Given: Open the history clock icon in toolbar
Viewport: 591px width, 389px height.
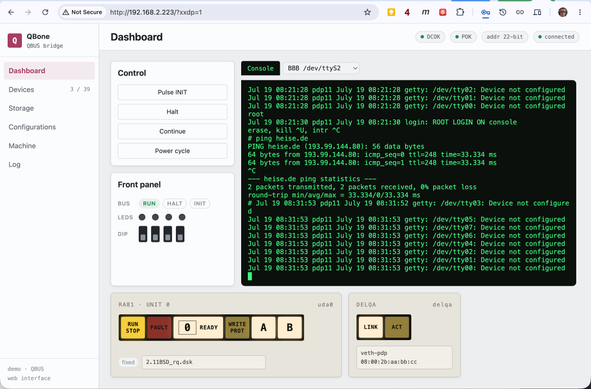Looking at the screenshot, I should (503, 12).
